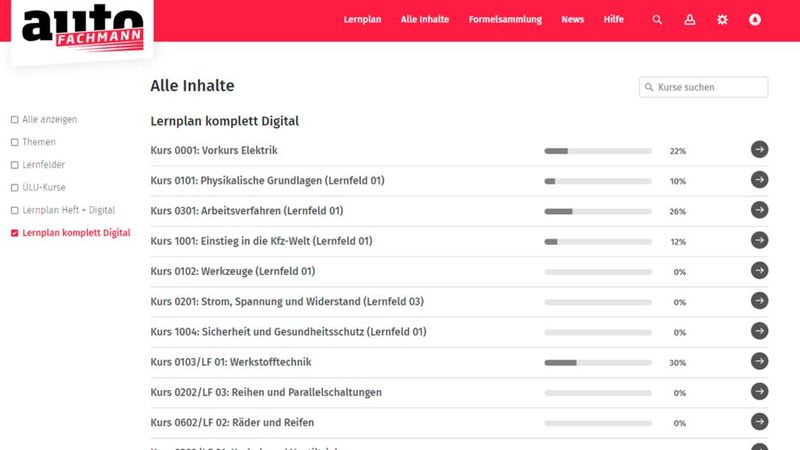Click the 12% progress value
800x450 pixels.
click(678, 242)
